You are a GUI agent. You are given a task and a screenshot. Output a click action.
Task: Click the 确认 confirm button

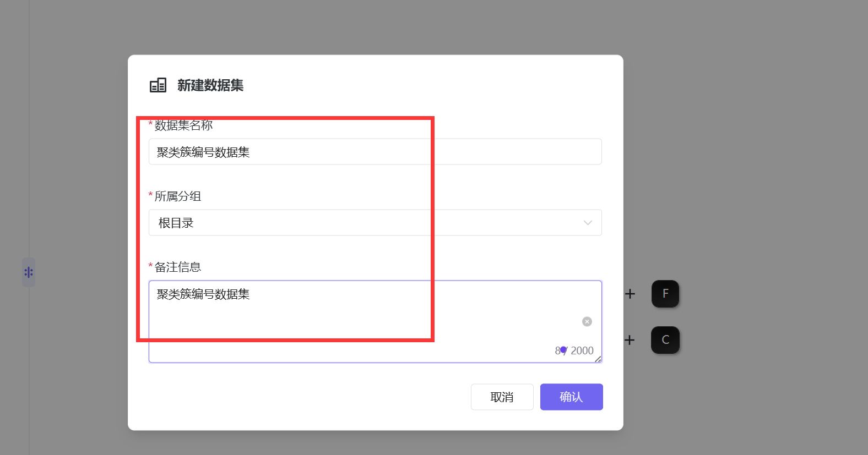click(x=571, y=397)
